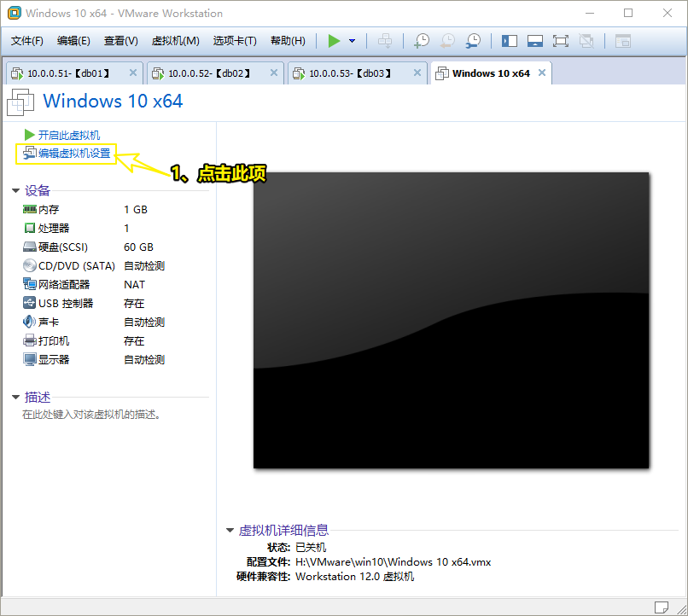Viewport: 688px width, 616px height.
Task: Click the 已关机 state value
Action: pos(311,548)
